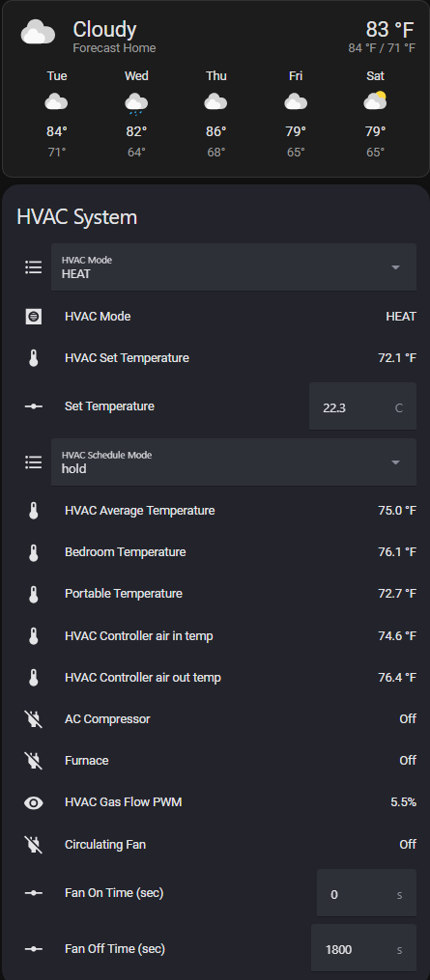This screenshot has height=980, width=430.
Task: Click Wednesday's low of 64°
Action: (136, 153)
